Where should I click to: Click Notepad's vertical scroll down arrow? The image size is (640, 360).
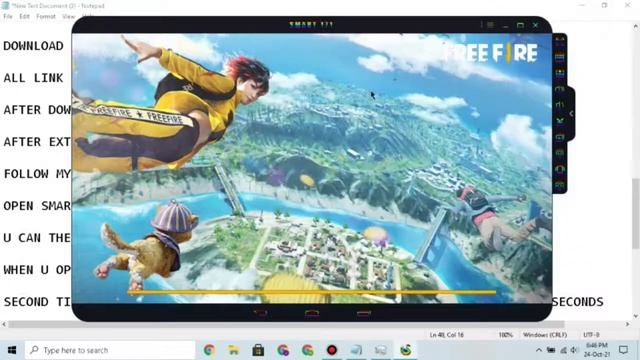pyautogui.click(x=636, y=316)
